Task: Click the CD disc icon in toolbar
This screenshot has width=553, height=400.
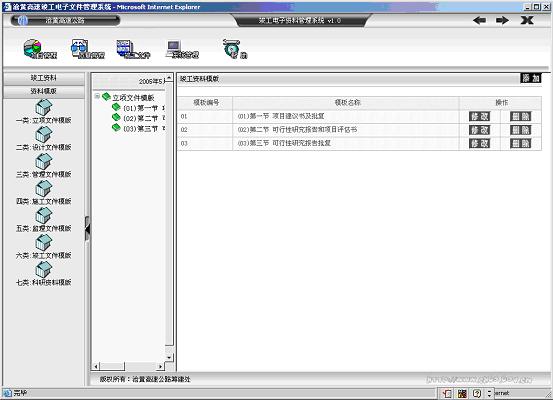Action: tap(231, 48)
